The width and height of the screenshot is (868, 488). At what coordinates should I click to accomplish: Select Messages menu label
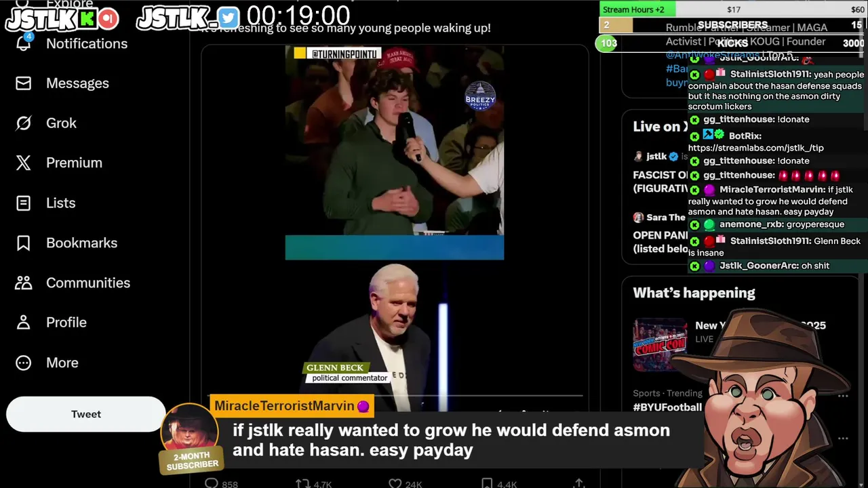(x=77, y=83)
